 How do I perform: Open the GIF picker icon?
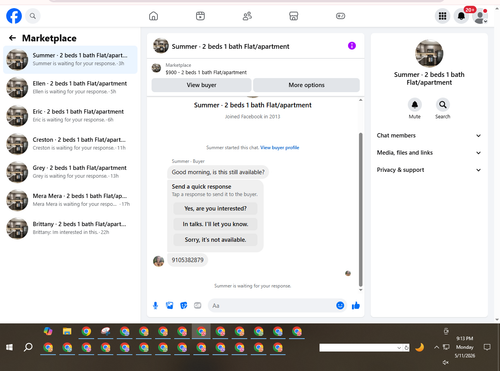[198, 305]
